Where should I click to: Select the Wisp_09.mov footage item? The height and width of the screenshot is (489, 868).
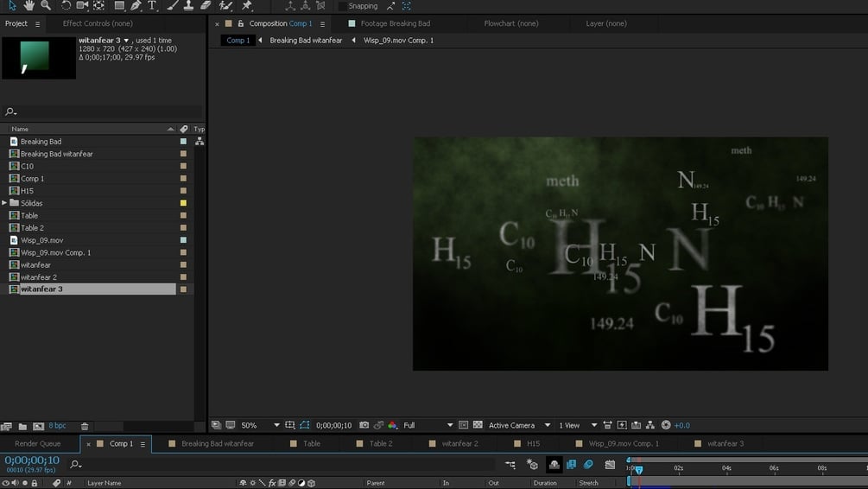tap(41, 240)
